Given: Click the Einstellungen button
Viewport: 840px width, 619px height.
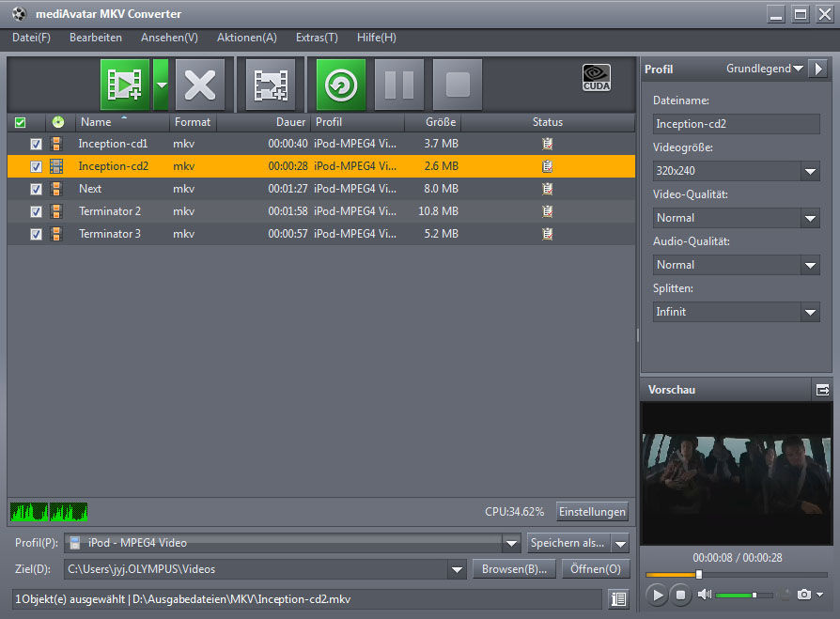Looking at the screenshot, I should [592, 512].
